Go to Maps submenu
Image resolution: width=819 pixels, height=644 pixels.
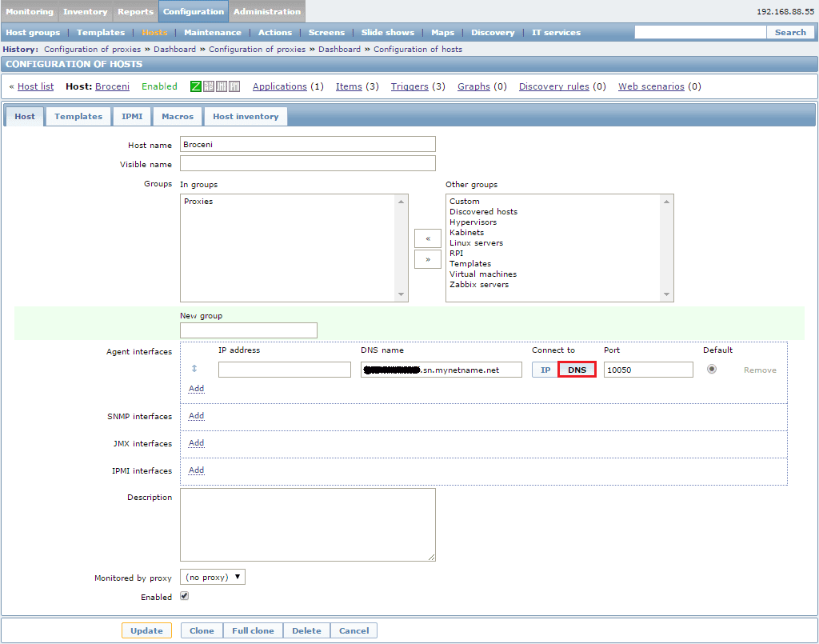point(442,32)
